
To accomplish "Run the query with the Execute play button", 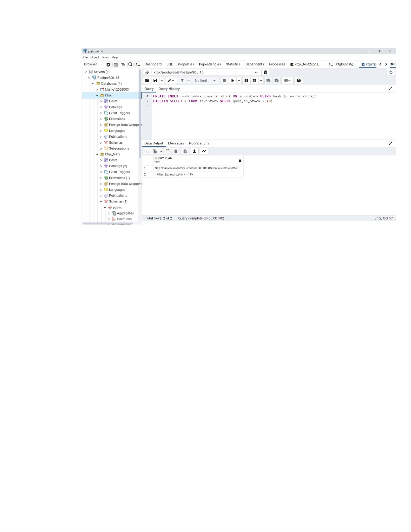I will (x=232, y=81).
